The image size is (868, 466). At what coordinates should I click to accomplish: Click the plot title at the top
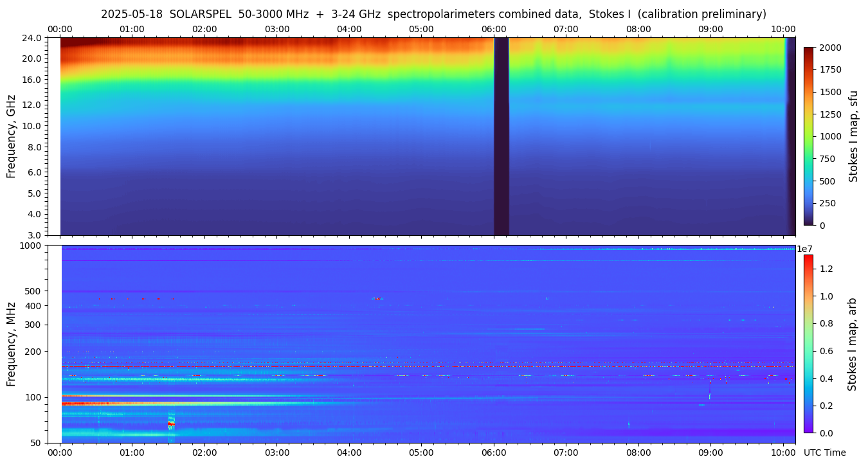pyautogui.click(x=433, y=14)
